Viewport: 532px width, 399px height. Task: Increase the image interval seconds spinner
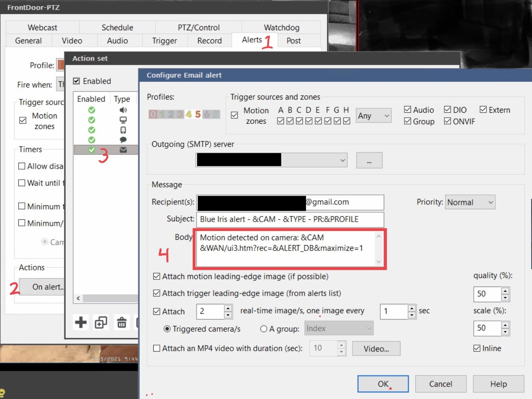pos(412,308)
